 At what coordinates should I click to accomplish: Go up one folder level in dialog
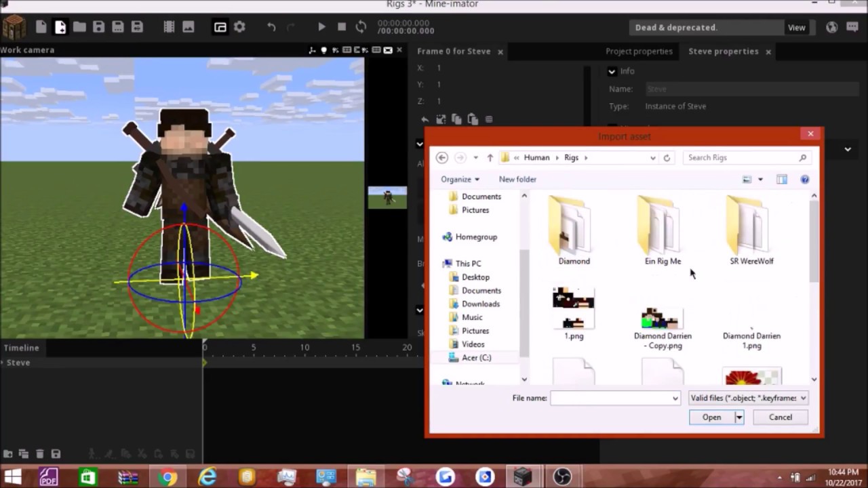(x=490, y=157)
